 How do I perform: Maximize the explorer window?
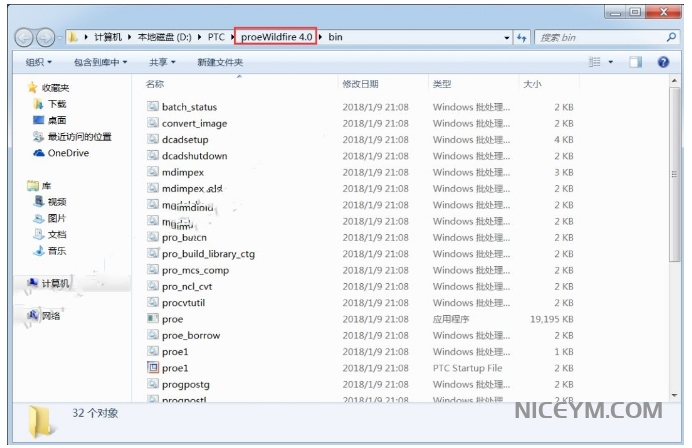tap(635, 12)
